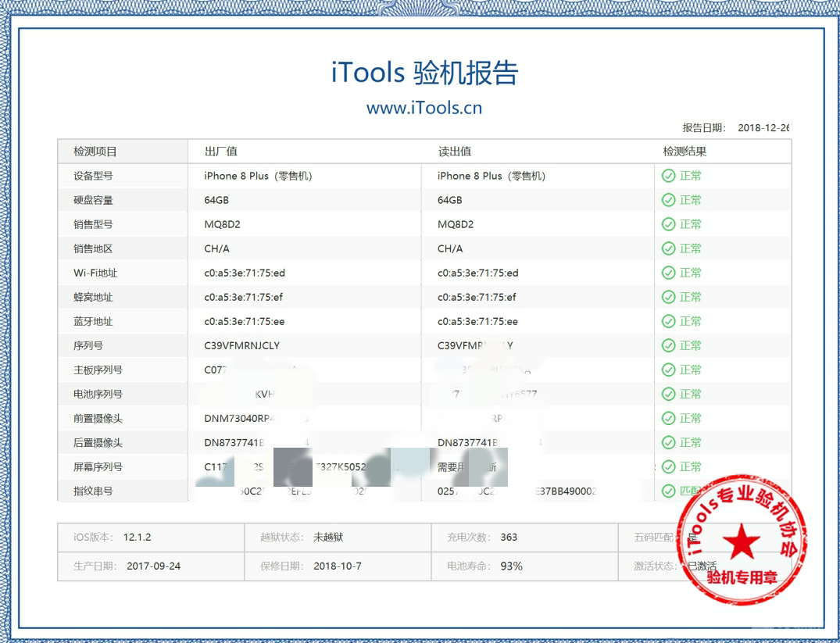
Task: Select the 屏幕序列号 row label
Action: (98, 466)
